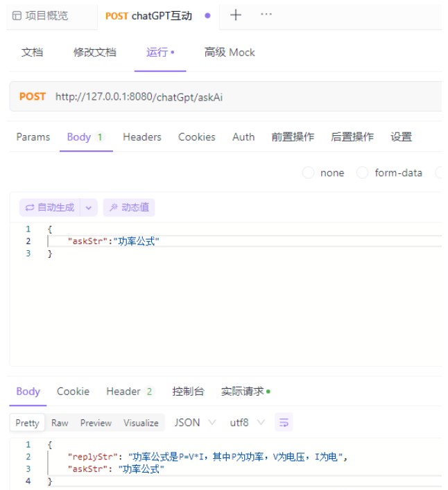Open the request Cookies tab
The width and height of the screenshot is (448, 490).
(197, 137)
